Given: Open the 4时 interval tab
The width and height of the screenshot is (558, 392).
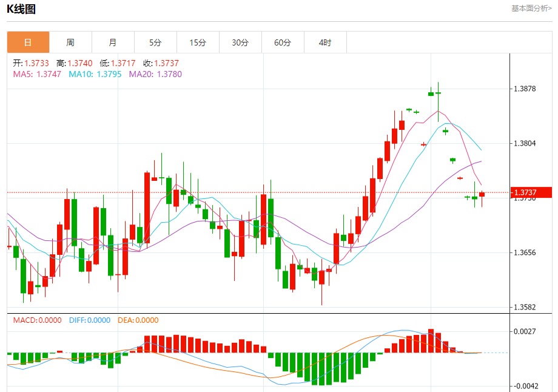Looking at the screenshot, I should pos(325,42).
